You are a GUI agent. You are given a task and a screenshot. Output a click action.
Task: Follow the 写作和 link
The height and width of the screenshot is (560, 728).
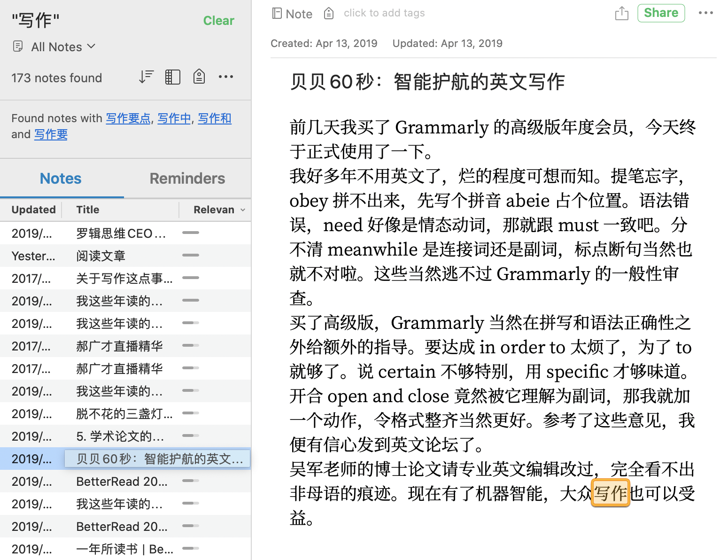click(215, 118)
